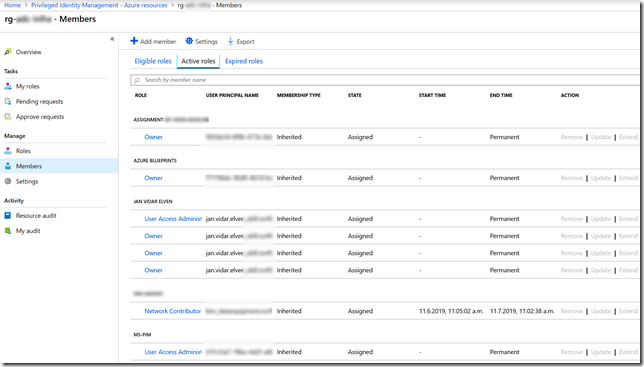The image size is (644, 367).
Task: Click the sidebar Settings gear icon
Action: (8, 181)
